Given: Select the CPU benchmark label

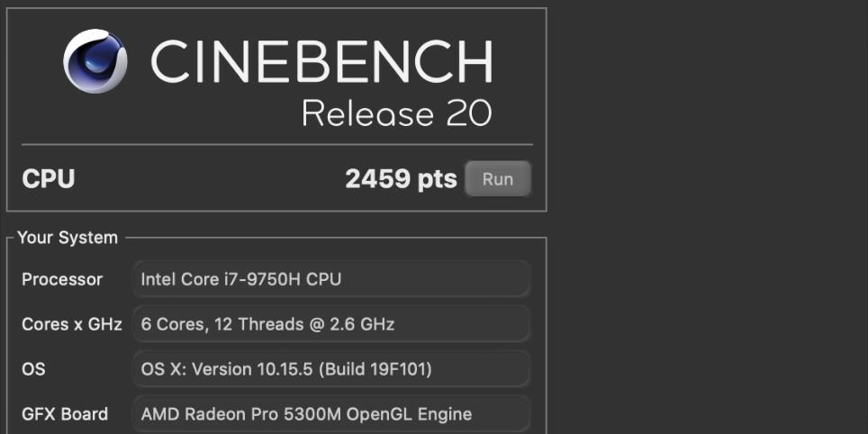Looking at the screenshot, I should (x=49, y=179).
